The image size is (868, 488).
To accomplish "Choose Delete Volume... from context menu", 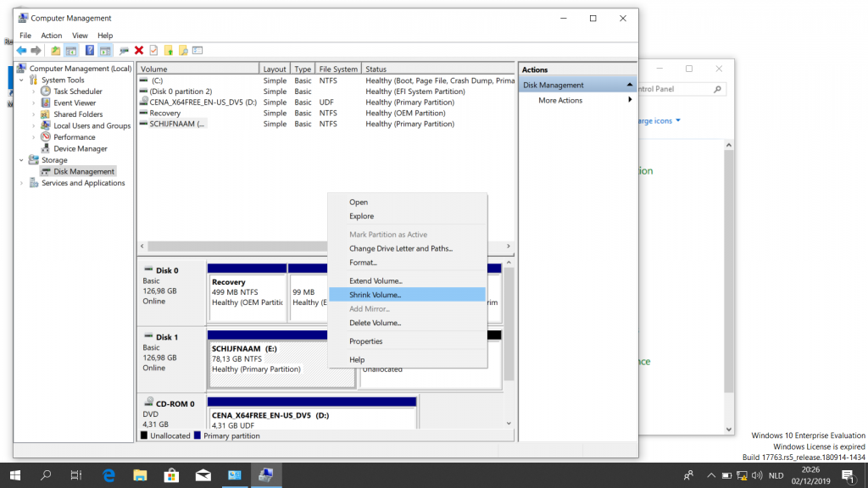I will pyautogui.click(x=408, y=323).
